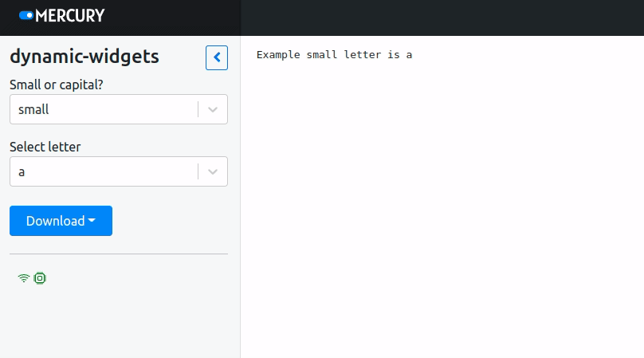Expand the "Select letter" dropdown arrow

point(213,171)
